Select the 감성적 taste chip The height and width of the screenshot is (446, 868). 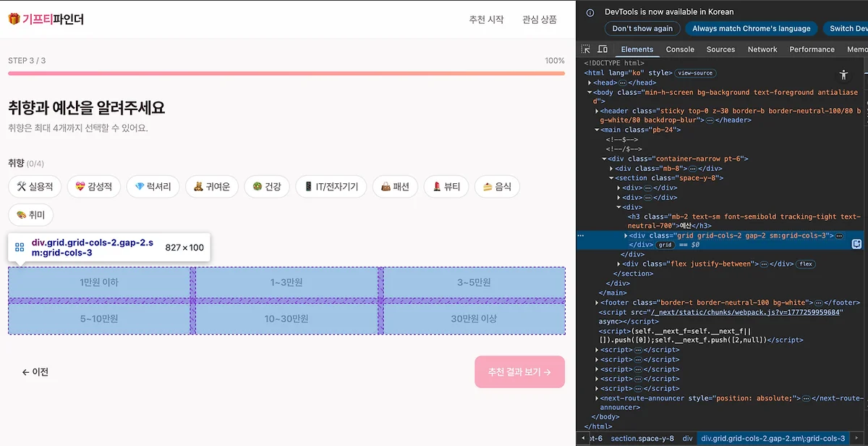(93, 187)
